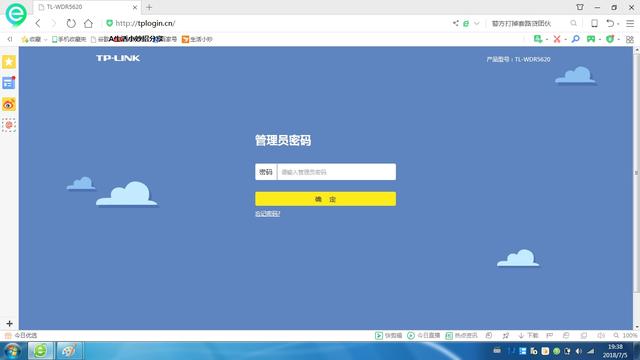Viewport: 640px width, 360px height.
Task: Focus the administrator password field
Action: [x=336, y=172]
